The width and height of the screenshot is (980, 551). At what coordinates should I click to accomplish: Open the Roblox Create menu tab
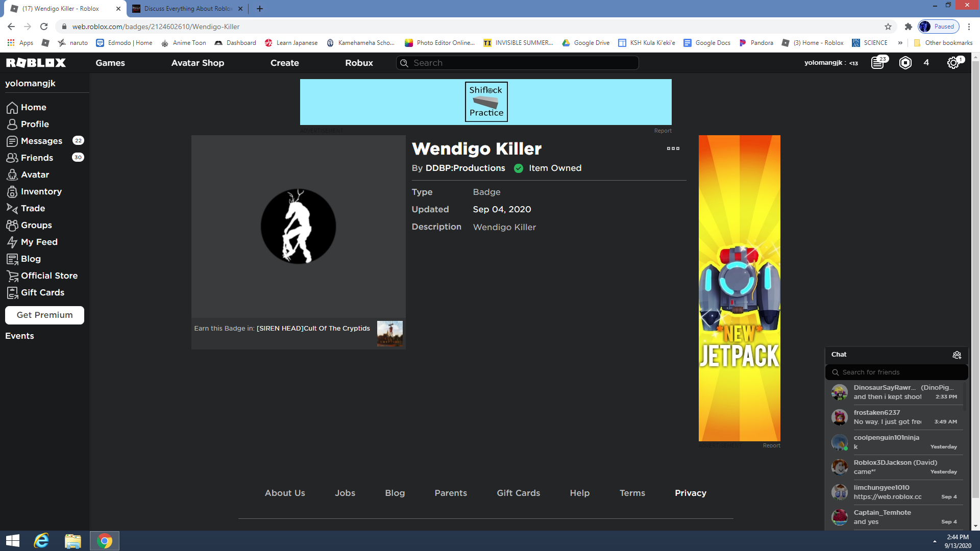pos(285,63)
